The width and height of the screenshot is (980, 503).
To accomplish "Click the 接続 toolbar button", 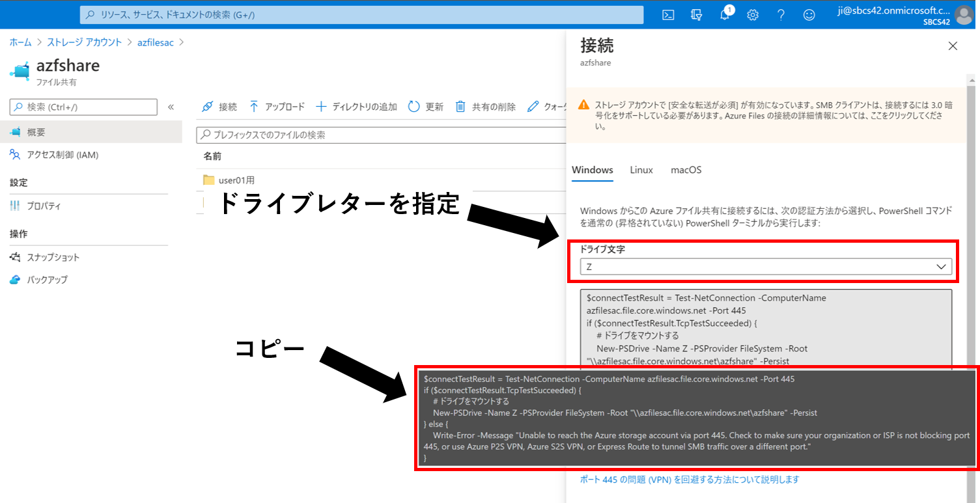I will click(219, 107).
